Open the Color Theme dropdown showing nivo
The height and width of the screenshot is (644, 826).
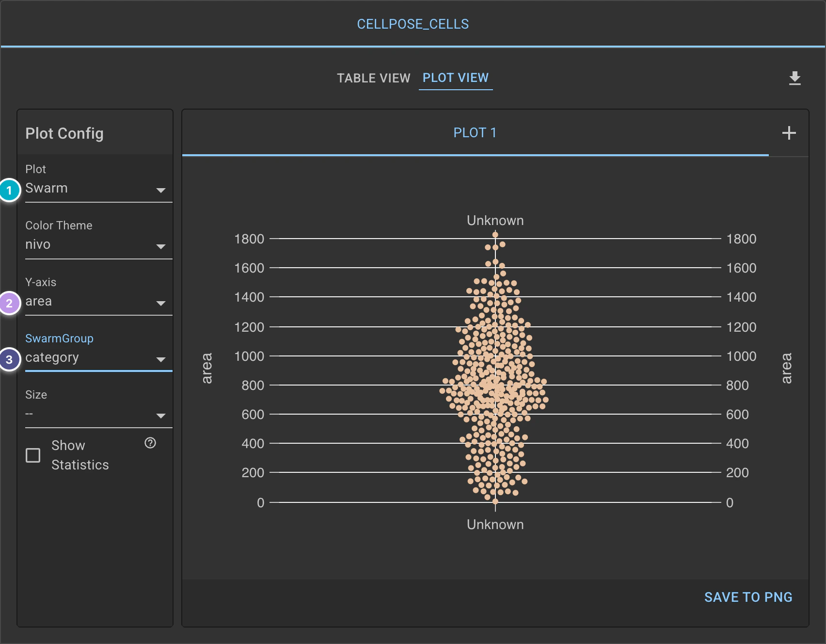click(x=98, y=245)
